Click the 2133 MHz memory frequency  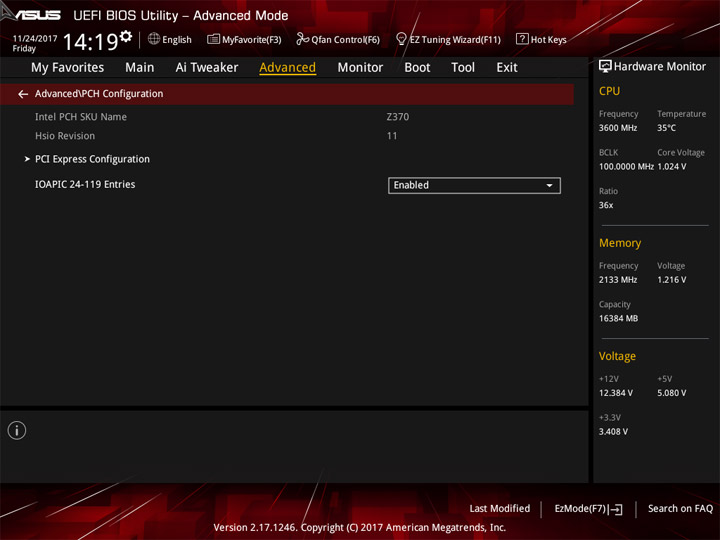[618, 280]
